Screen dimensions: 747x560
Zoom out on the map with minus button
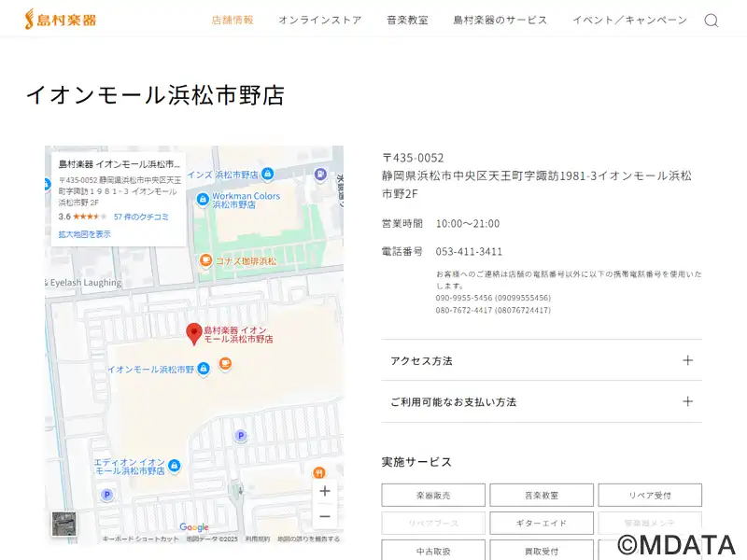point(325,516)
